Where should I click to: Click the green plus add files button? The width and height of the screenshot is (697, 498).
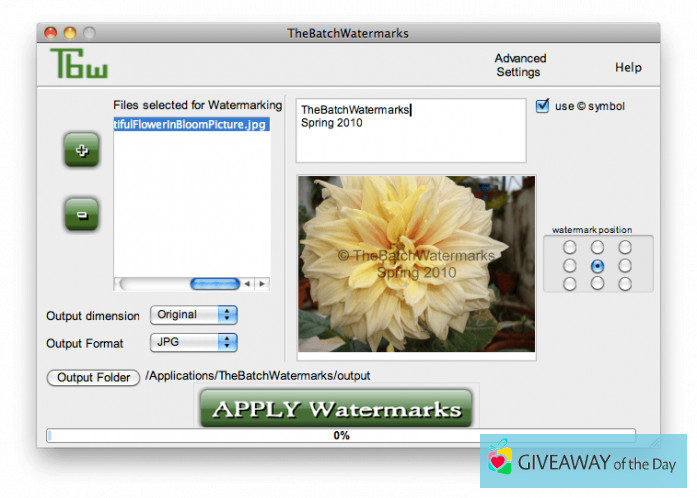click(82, 152)
